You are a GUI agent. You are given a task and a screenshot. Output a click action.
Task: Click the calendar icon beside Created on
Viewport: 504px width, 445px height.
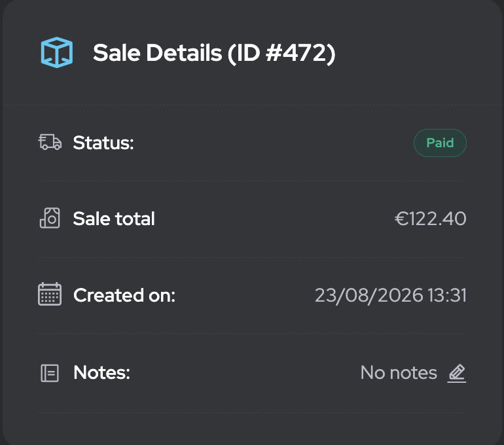click(x=50, y=294)
